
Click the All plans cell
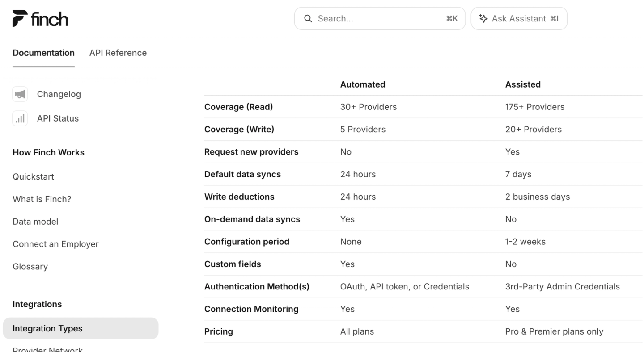(357, 331)
